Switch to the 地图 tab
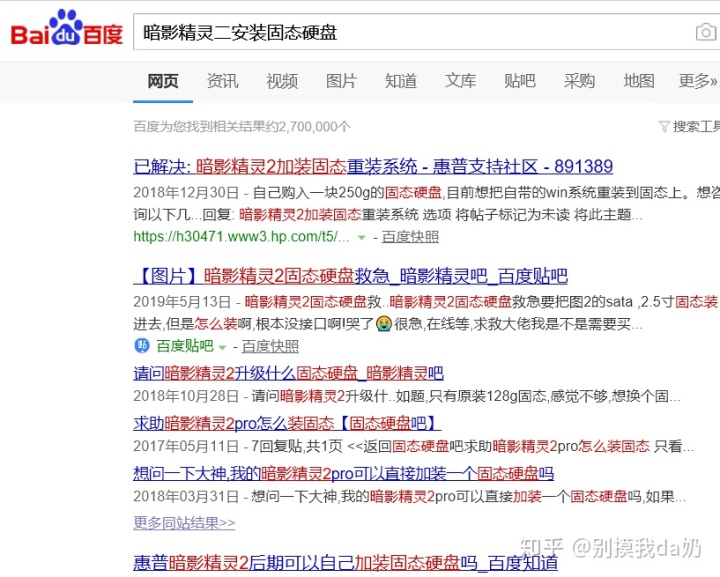This screenshot has height=577, width=720. [639, 81]
